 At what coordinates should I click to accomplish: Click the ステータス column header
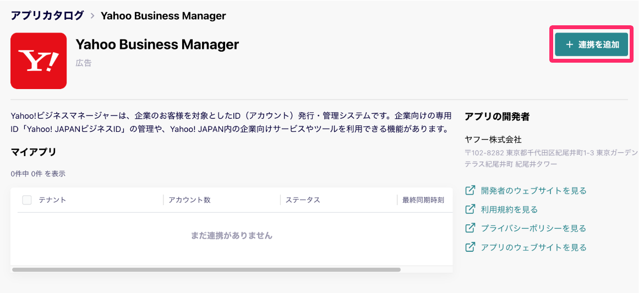pyautogui.click(x=303, y=200)
